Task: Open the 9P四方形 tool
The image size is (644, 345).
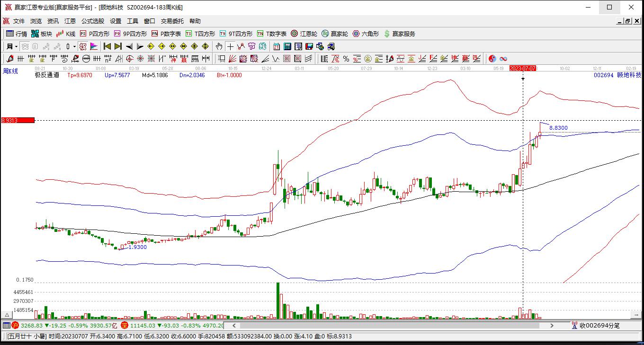Action: pyautogui.click(x=130, y=34)
